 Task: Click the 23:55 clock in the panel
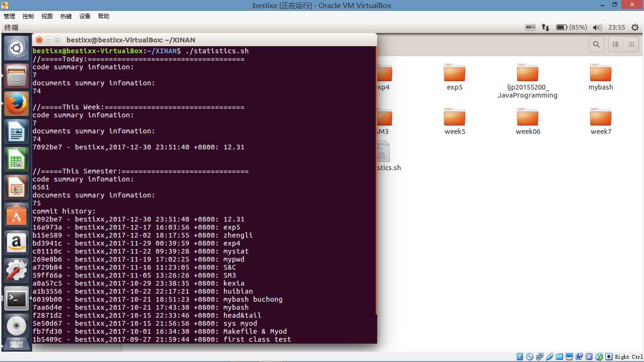[x=617, y=27]
